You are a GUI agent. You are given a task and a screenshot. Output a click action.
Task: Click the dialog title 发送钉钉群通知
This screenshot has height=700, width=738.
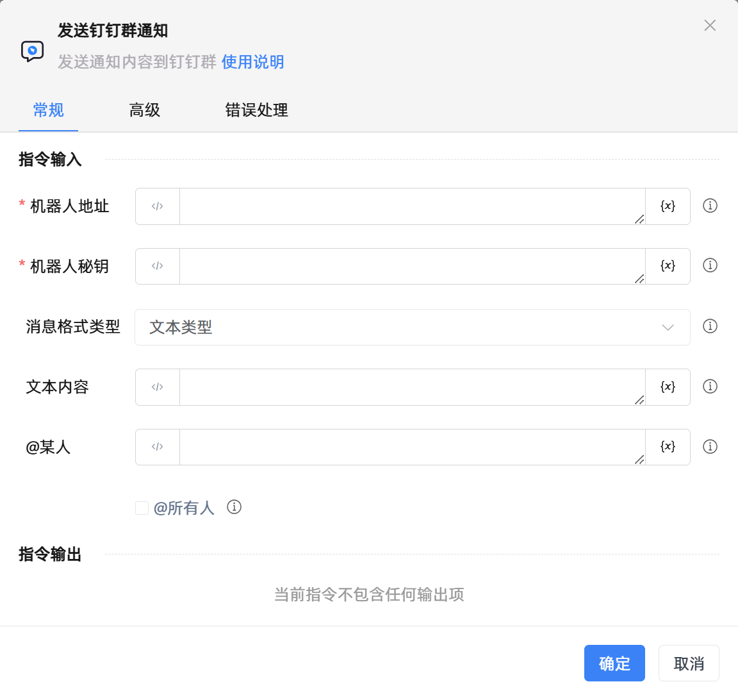coord(113,31)
